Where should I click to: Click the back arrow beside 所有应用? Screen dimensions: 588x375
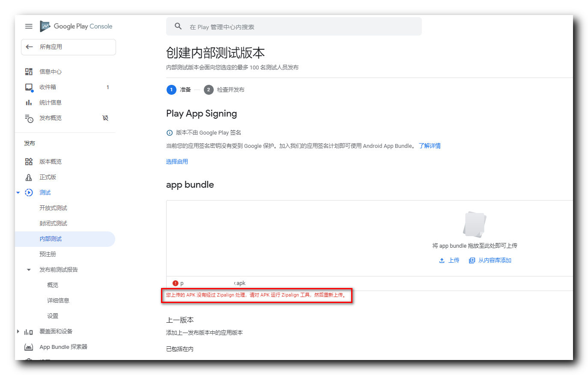pyautogui.click(x=29, y=47)
